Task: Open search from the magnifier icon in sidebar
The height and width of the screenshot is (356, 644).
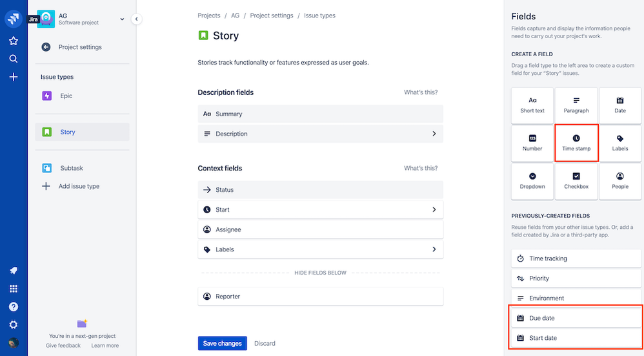Action: 14,59
